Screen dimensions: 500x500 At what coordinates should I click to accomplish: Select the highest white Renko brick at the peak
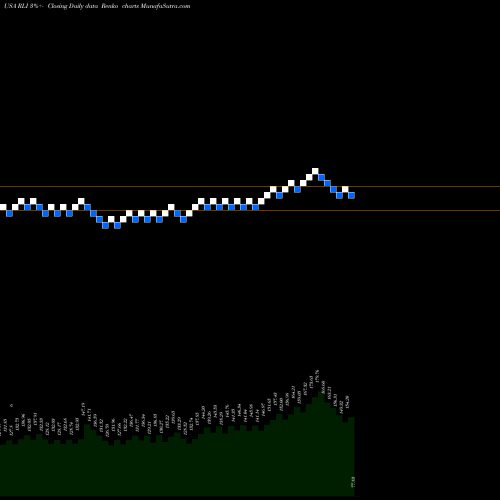315,171
